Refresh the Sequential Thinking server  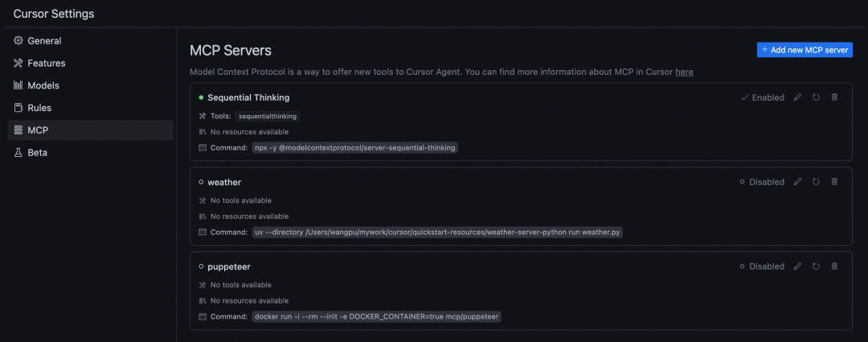click(x=816, y=97)
